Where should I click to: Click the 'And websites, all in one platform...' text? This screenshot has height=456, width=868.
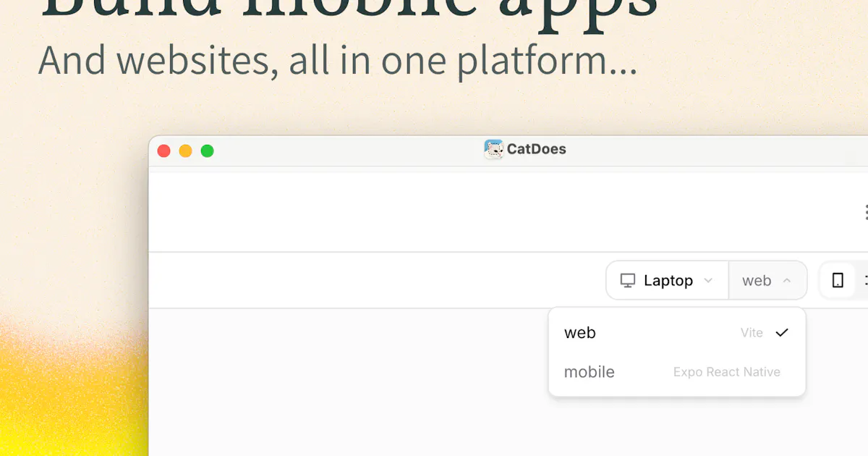point(338,61)
